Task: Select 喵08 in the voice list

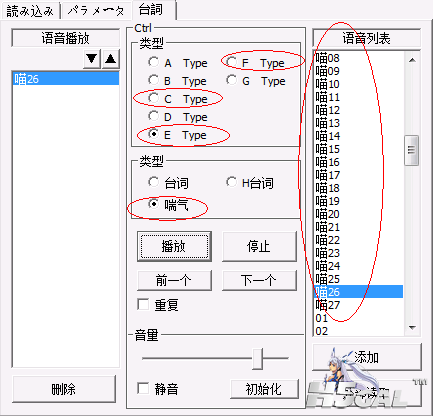Action: 359,58
